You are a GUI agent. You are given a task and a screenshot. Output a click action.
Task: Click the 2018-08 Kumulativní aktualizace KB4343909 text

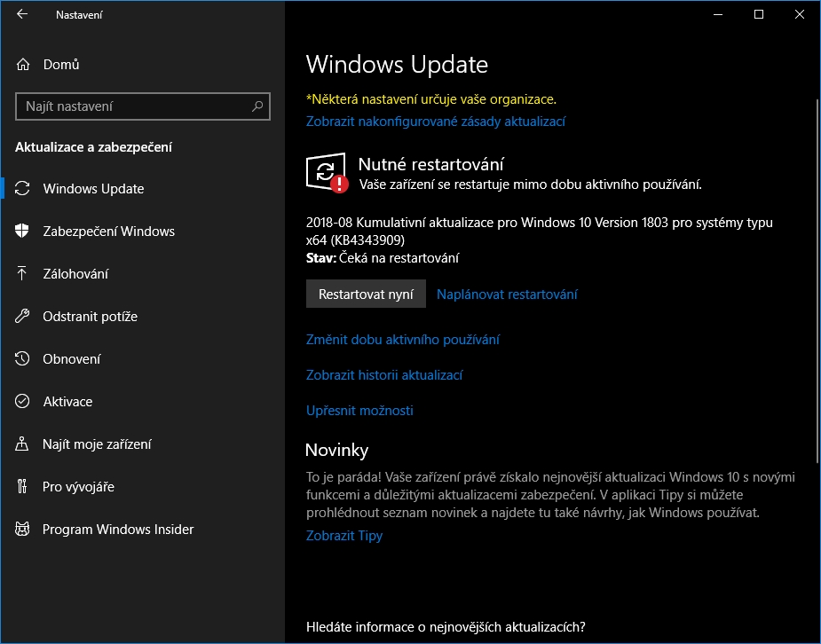tap(540, 232)
